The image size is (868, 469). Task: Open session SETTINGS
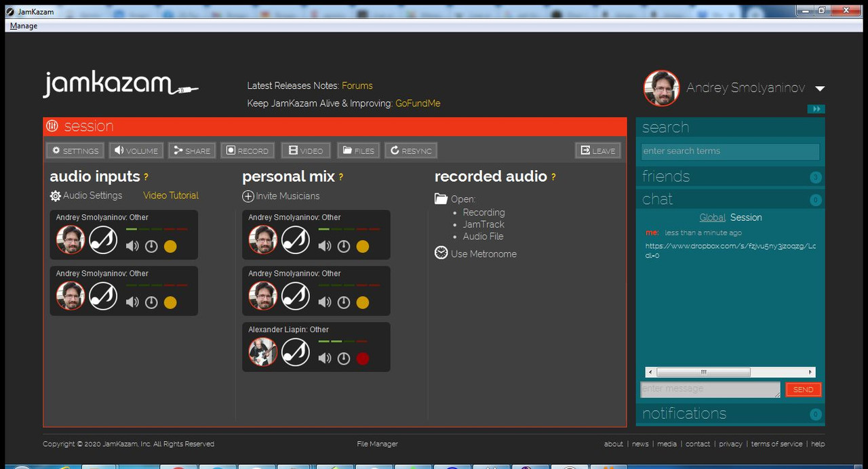75,150
